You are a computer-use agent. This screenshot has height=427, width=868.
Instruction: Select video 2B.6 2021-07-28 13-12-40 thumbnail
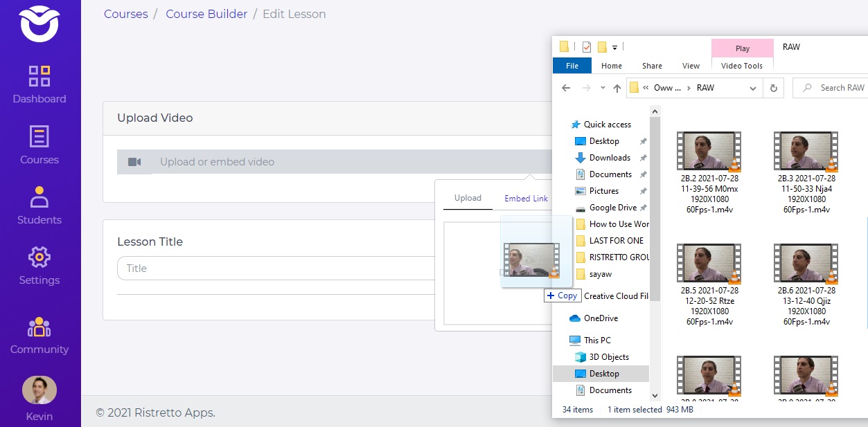pyautogui.click(x=806, y=263)
